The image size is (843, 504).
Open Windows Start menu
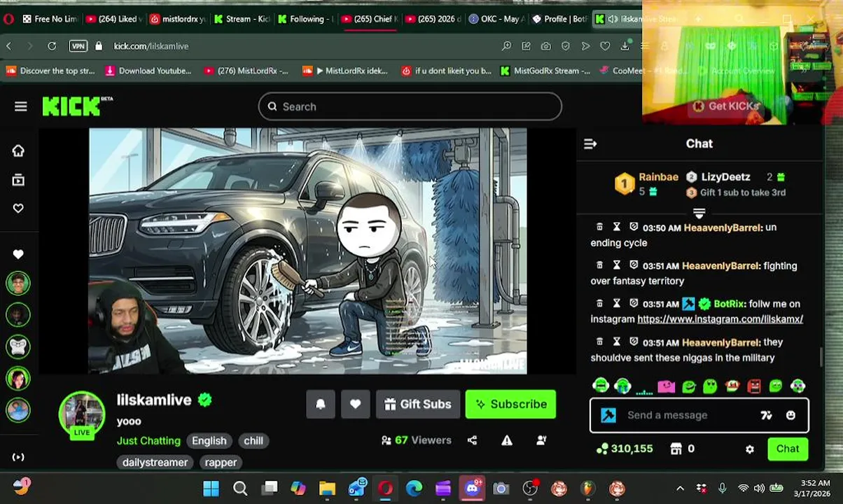211,488
